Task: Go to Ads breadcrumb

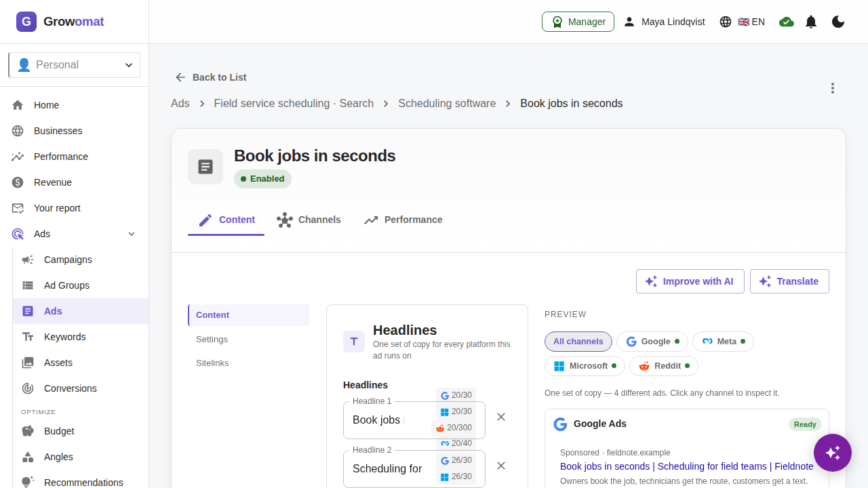Action: (x=180, y=104)
